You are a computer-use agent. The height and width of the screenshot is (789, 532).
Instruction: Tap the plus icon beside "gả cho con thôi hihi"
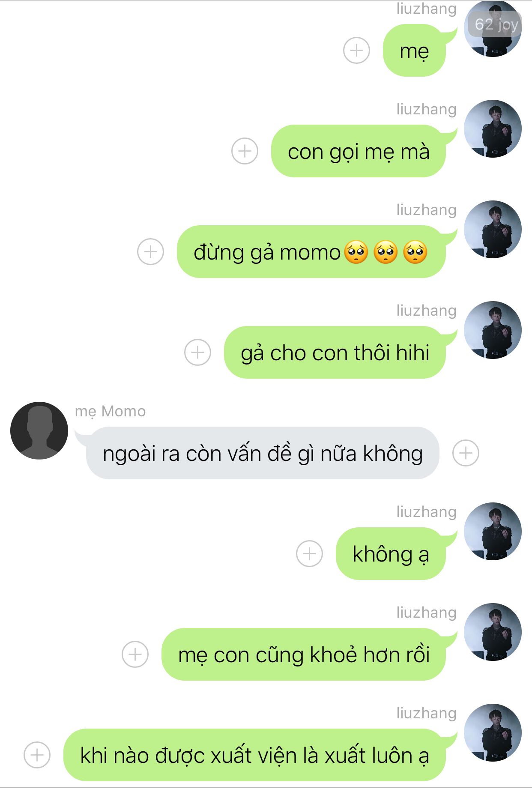click(x=197, y=353)
